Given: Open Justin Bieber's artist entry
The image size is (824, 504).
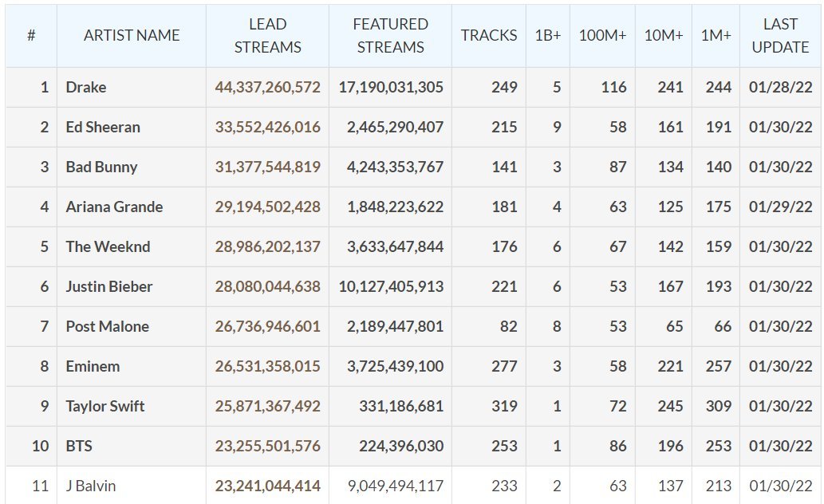Looking at the screenshot, I should click(109, 286).
